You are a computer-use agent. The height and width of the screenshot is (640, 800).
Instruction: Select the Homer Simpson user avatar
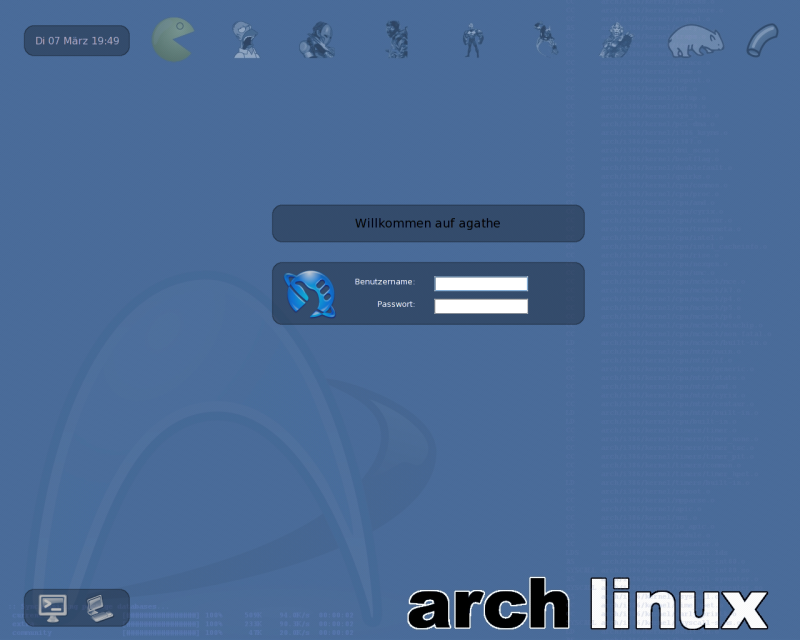pyautogui.click(x=246, y=39)
